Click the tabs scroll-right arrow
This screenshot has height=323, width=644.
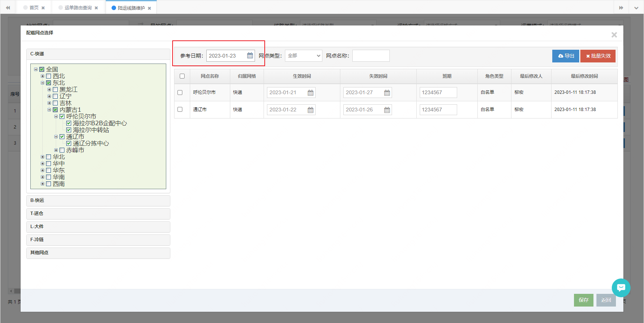621,7
